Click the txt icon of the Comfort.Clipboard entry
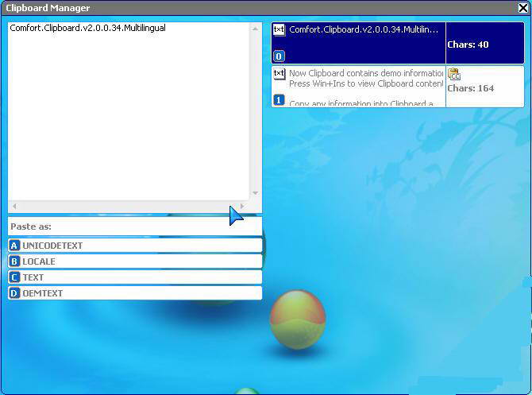532x395 pixels. pyautogui.click(x=279, y=30)
